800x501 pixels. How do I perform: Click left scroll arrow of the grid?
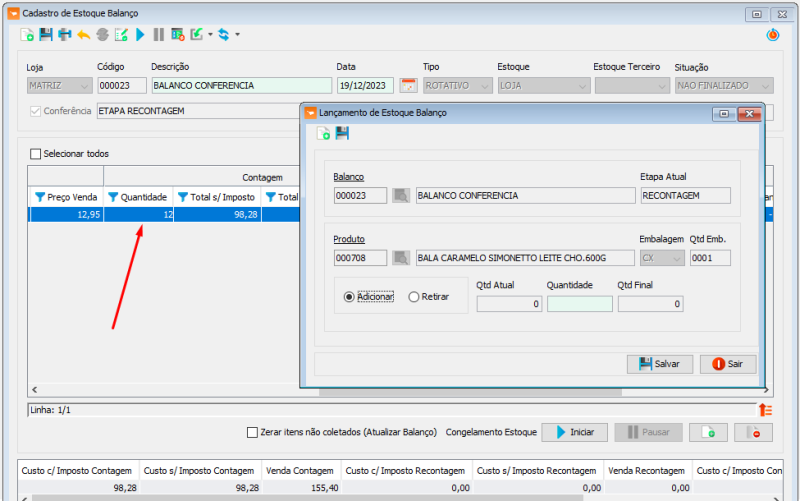click(x=35, y=390)
